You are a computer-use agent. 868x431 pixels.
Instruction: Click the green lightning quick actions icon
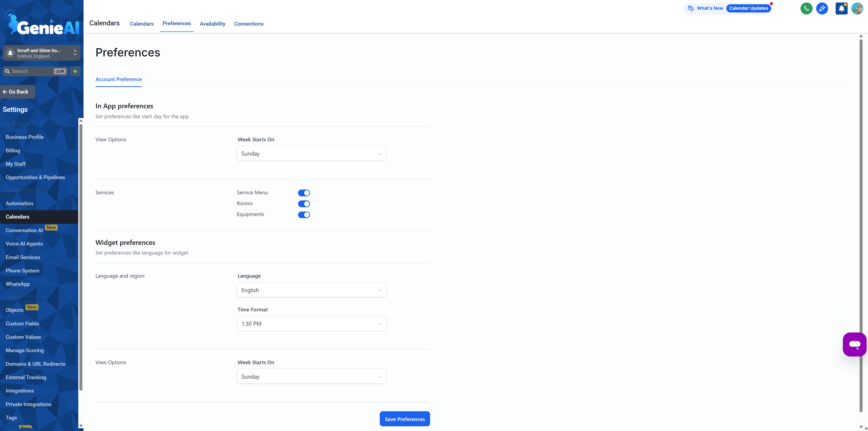click(x=75, y=71)
